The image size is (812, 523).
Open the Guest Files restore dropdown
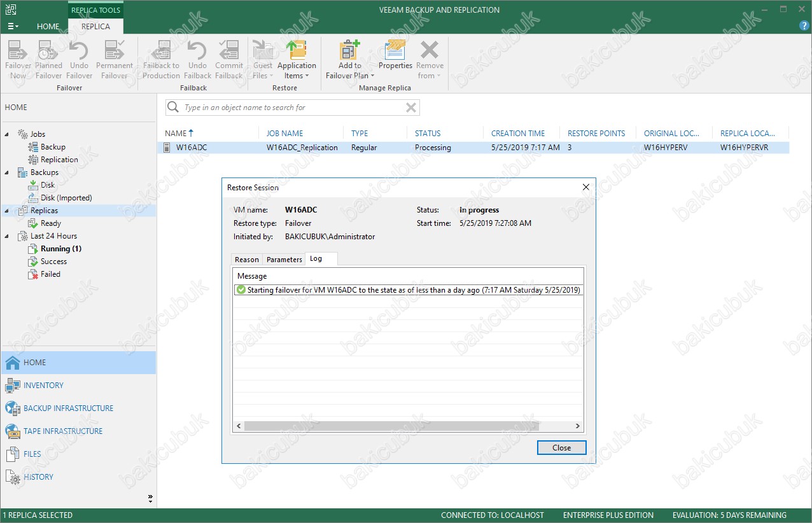tap(263, 60)
